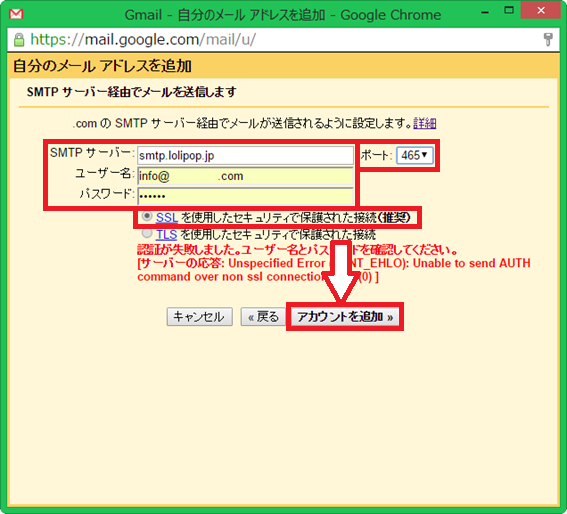567x514 pixels.
Task: Click the 自分のメール アドレスを追加 header text
Action: 102,66
